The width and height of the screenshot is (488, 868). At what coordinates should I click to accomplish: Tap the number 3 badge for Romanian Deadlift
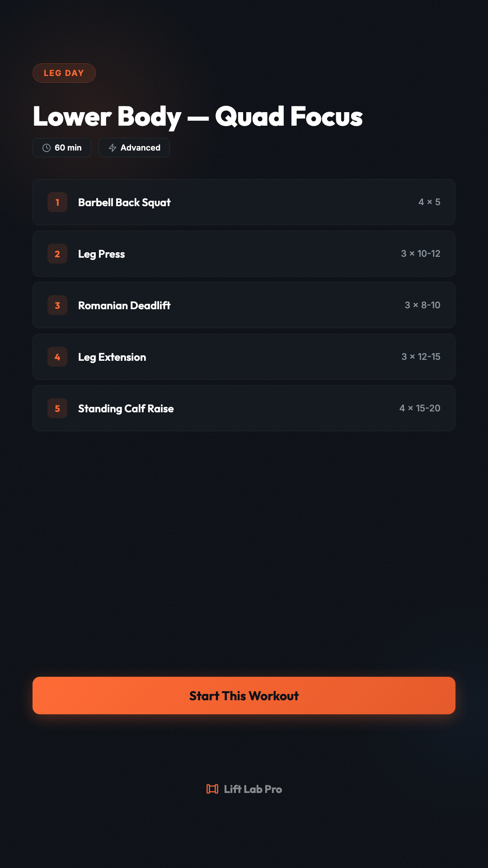tap(57, 305)
